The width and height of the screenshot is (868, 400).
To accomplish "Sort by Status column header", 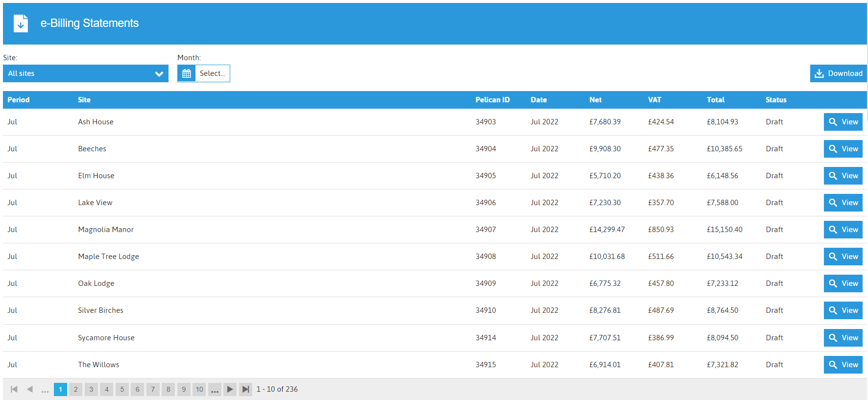I will click(776, 100).
